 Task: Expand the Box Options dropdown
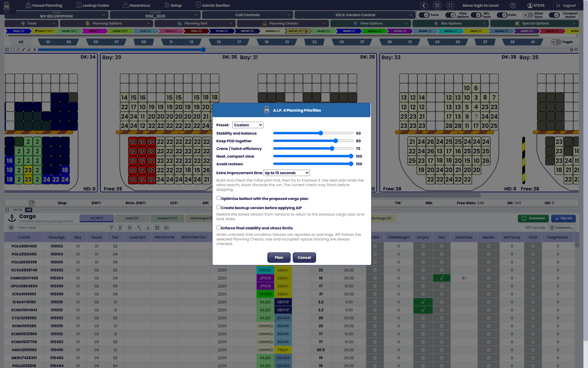451,23
